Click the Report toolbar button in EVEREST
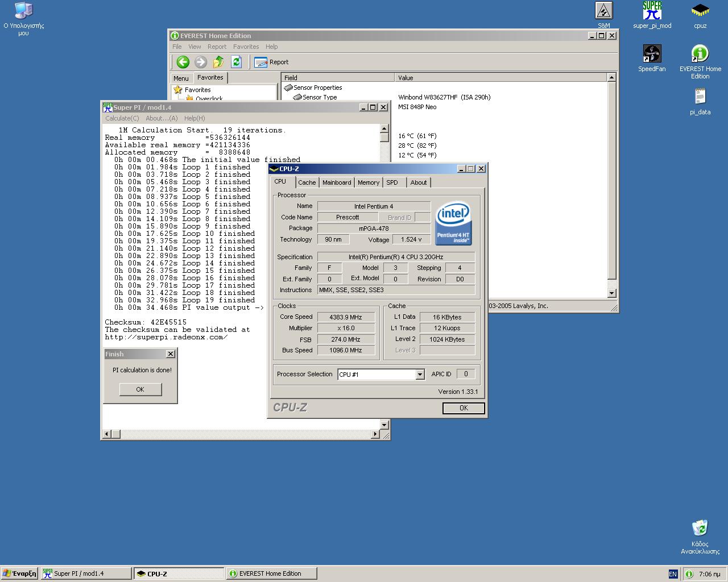 coord(271,62)
